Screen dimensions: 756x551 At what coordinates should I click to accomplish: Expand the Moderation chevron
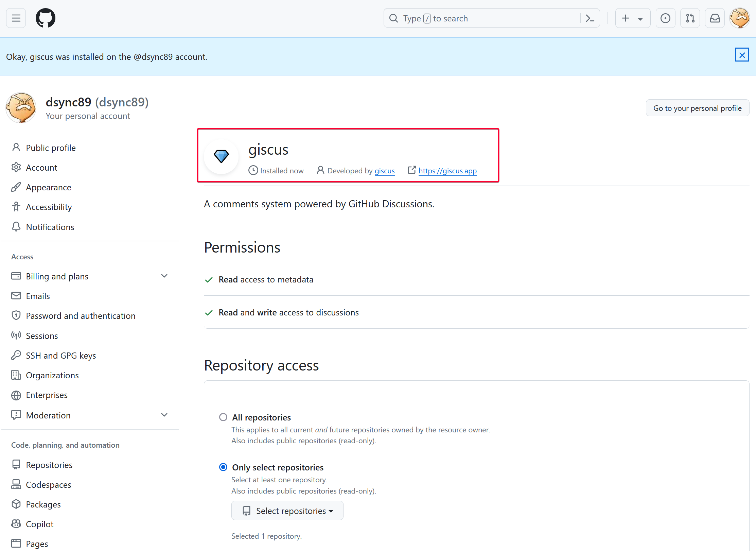point(164,415)
